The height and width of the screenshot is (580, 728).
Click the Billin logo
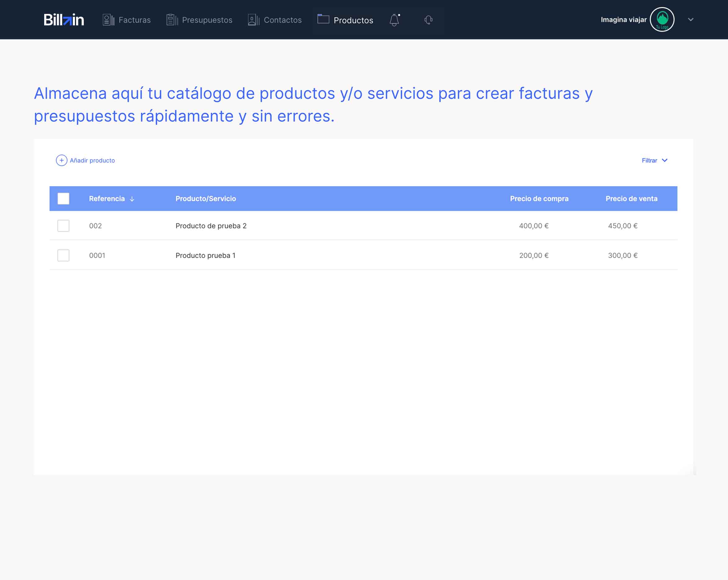64,20
